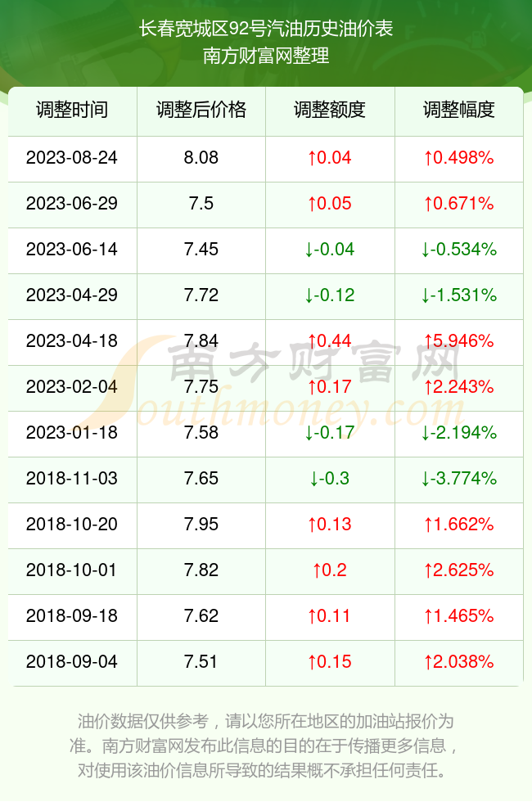Select the 2023-02-04 date cell
This screenshot has height=802, width=532.
click(72, 386)
